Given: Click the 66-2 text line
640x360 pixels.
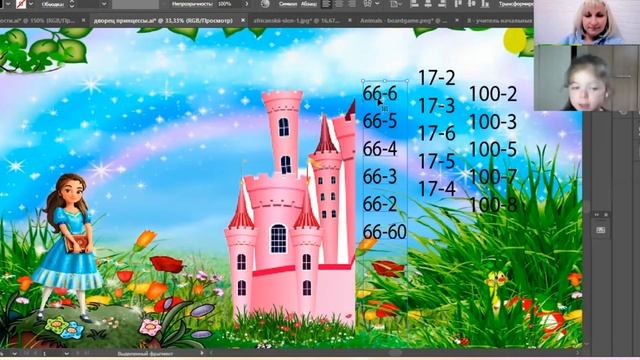Looking at the screenshot, I should 380,204.
